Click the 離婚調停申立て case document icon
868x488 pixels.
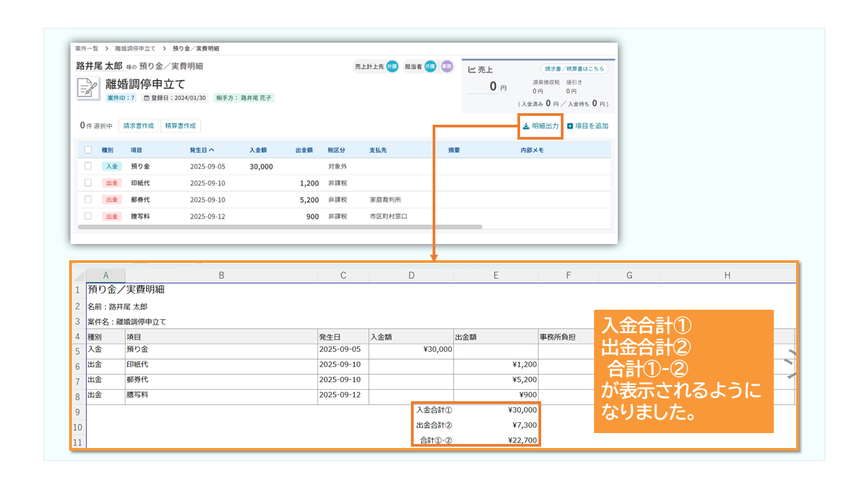[x=88, y=88]
